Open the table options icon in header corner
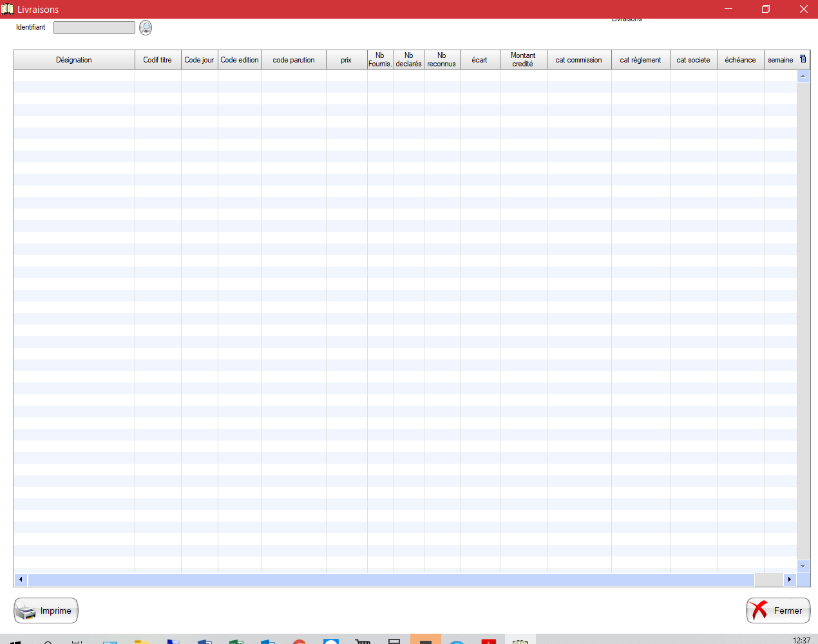The height and width of the screenshot is (644, 818). coord(803,59)
